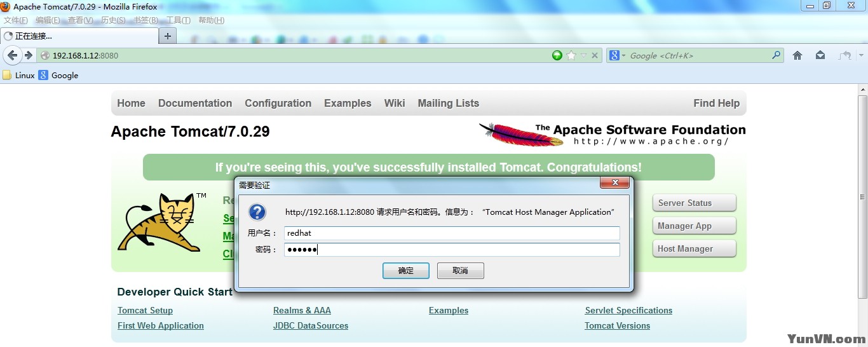Stop loading with the X icon
Screen dimensions: 868x347
[595, 55]
